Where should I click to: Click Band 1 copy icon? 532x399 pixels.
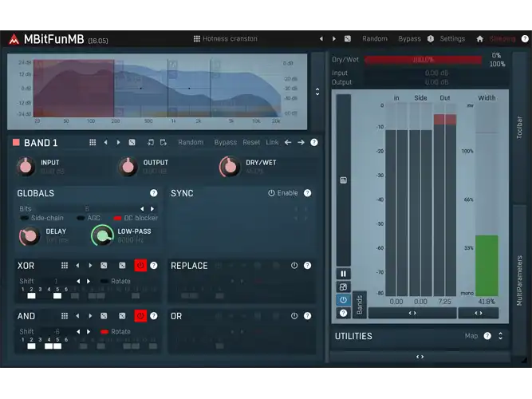[x=150, y=142]
